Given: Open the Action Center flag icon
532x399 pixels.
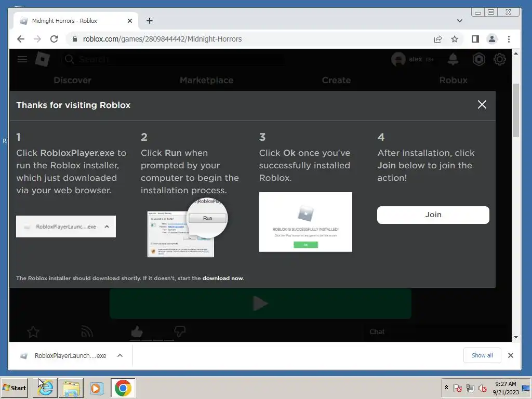Looking at the screenshot, I should pyautogui.click(x=457, y=388).
